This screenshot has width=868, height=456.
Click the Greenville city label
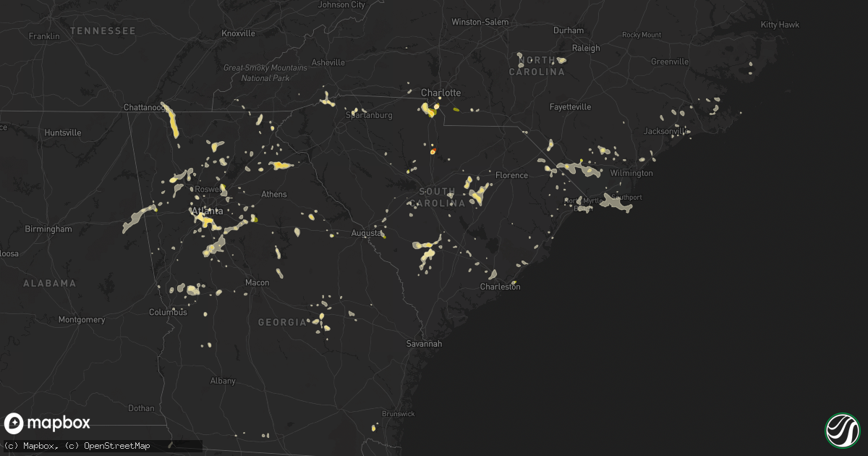click(x=670, y=62)
